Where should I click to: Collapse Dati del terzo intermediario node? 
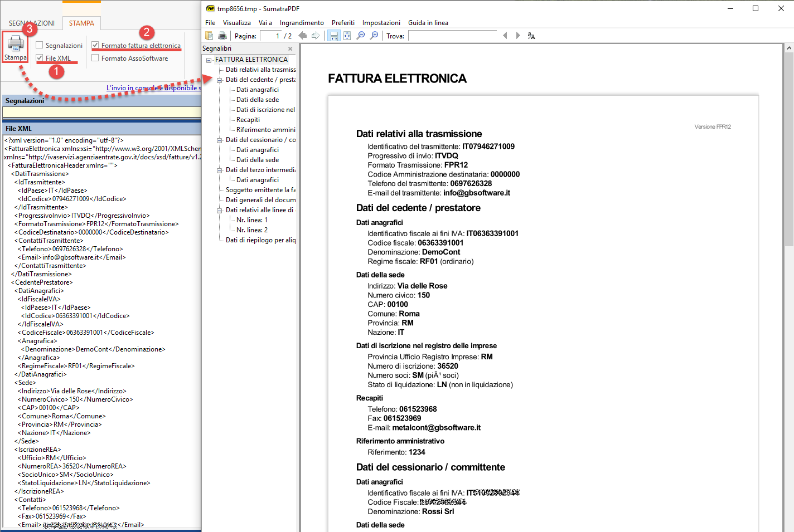point(220,170)
